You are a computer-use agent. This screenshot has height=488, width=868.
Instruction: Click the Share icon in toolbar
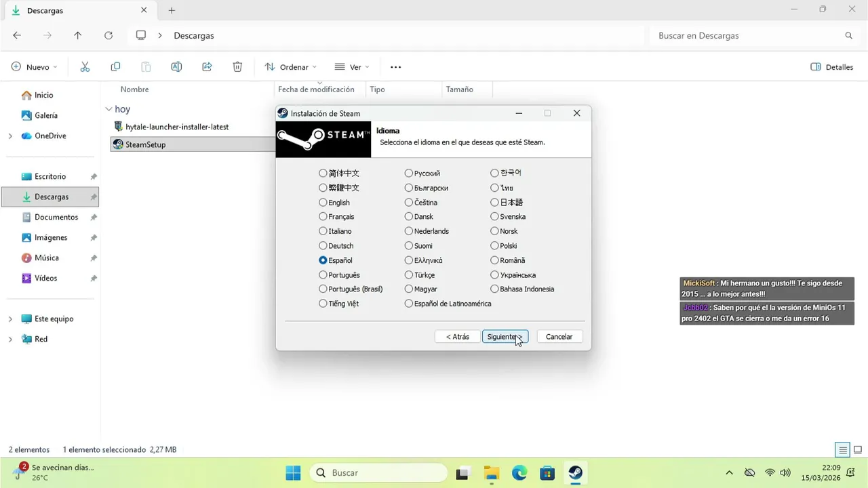tap(207, 67)
